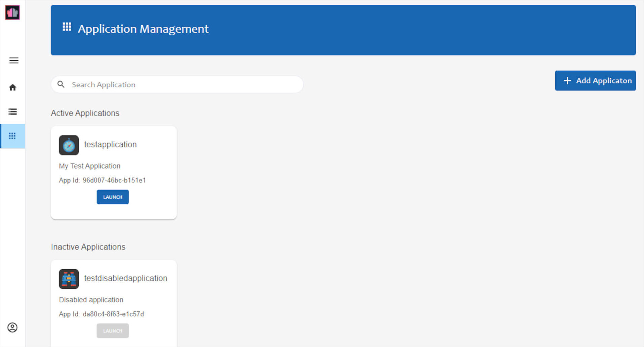Go to Home via the sidebar house icon
Viewport: 644px width, 347px height.
[13, 88]
